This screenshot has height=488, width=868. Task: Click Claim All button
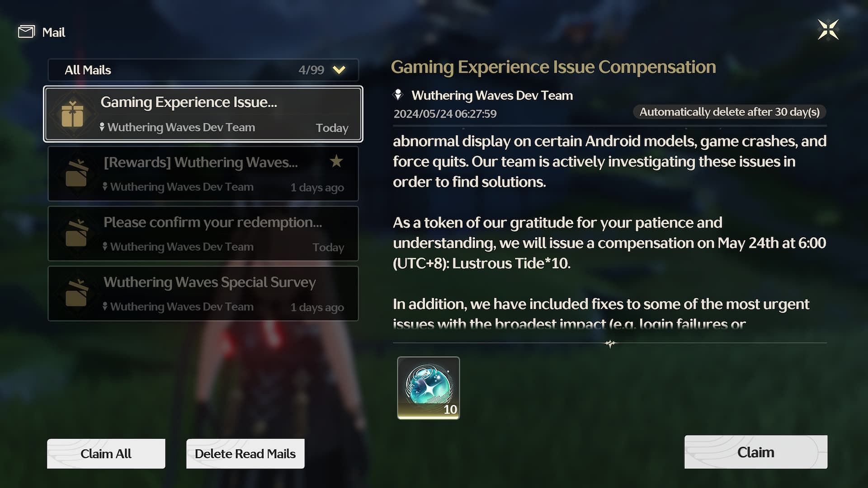coord(106,454)
